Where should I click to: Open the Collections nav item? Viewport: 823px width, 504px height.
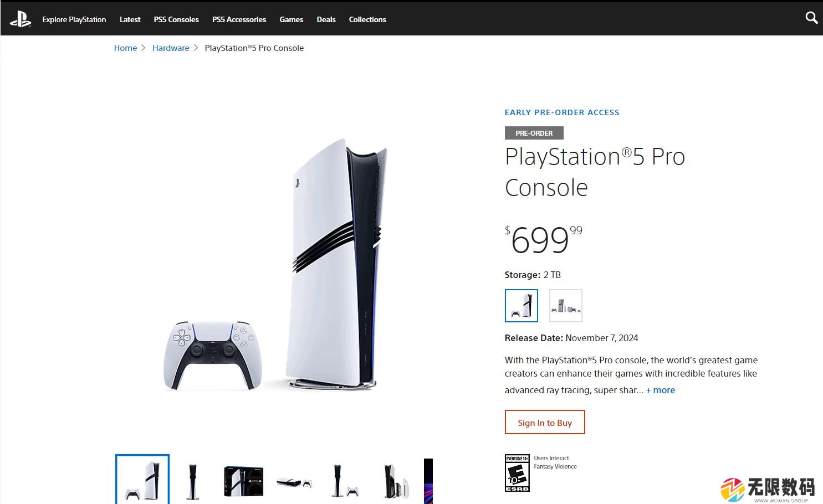(367, 19)
